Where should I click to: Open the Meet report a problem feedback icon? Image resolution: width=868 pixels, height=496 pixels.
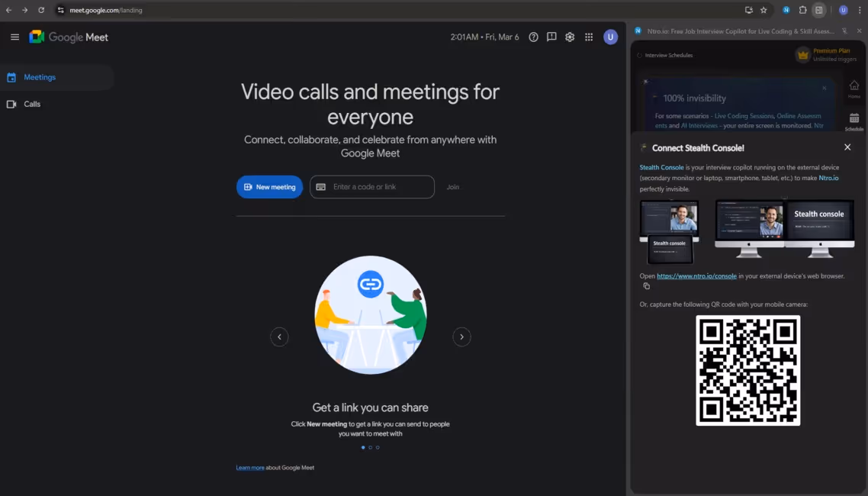(551, 37)
